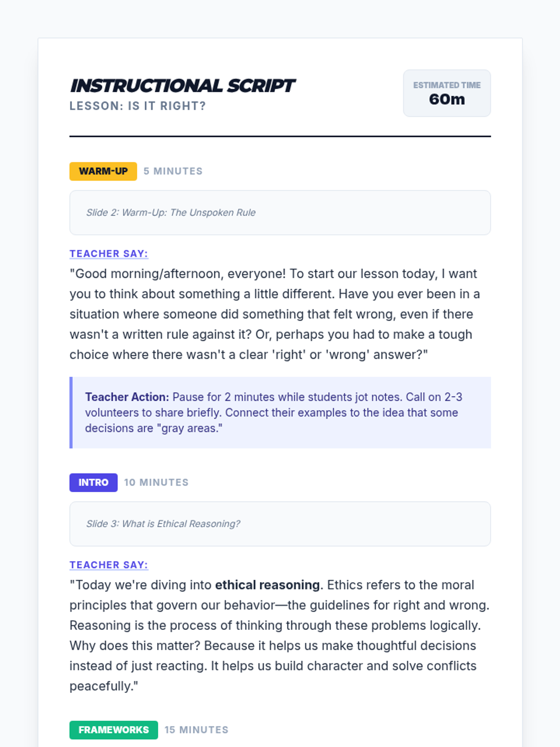Viewport: 560px width, 747px height.
Task: Open Slide 3 What is Ethical Reasoning box
Action: 280,524
